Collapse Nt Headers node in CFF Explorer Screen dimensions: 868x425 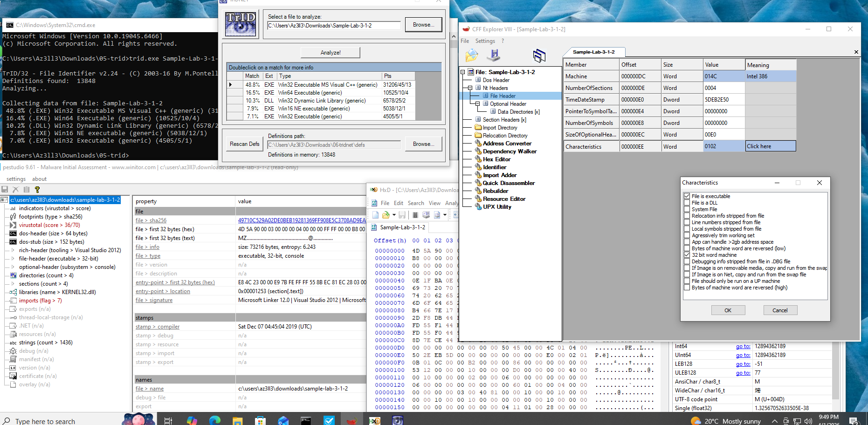click(470, 88)
